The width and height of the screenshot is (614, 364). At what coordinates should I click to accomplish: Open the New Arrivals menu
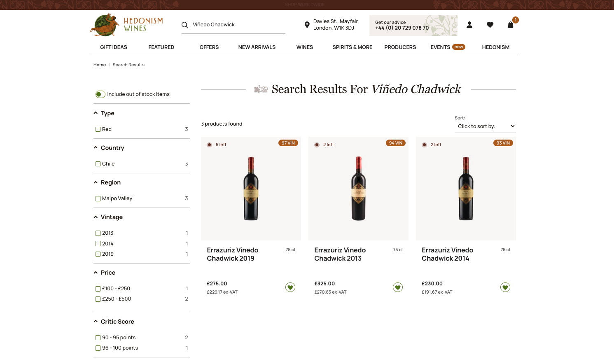coord(257,47)
